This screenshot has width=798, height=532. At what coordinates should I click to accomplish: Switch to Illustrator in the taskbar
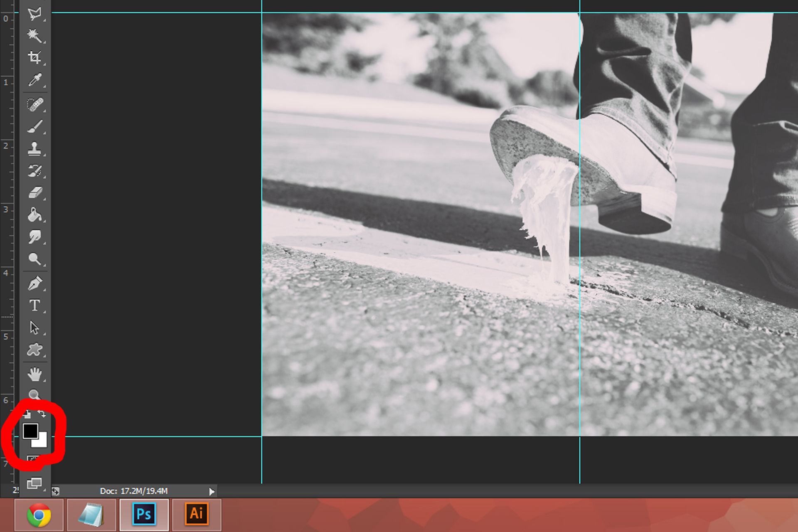point(197,515)
